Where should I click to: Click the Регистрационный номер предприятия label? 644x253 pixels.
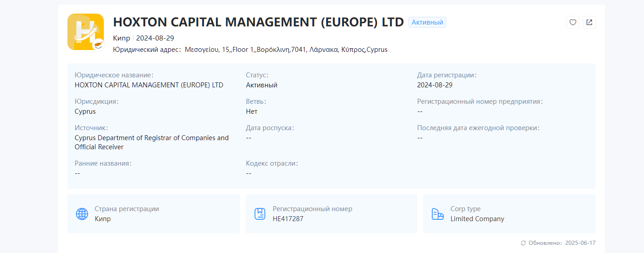(480, 102)
